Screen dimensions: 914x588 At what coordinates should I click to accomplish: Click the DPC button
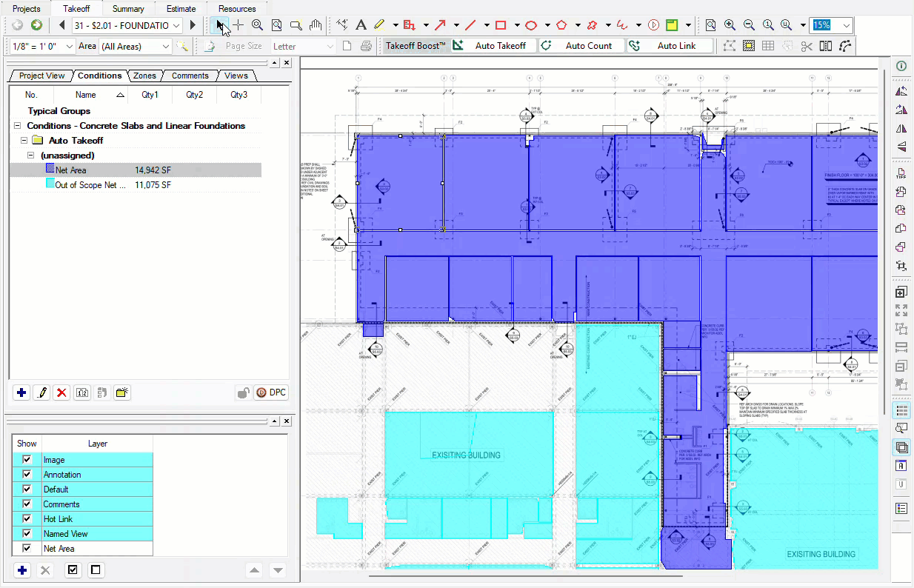(x=270, y=392)
